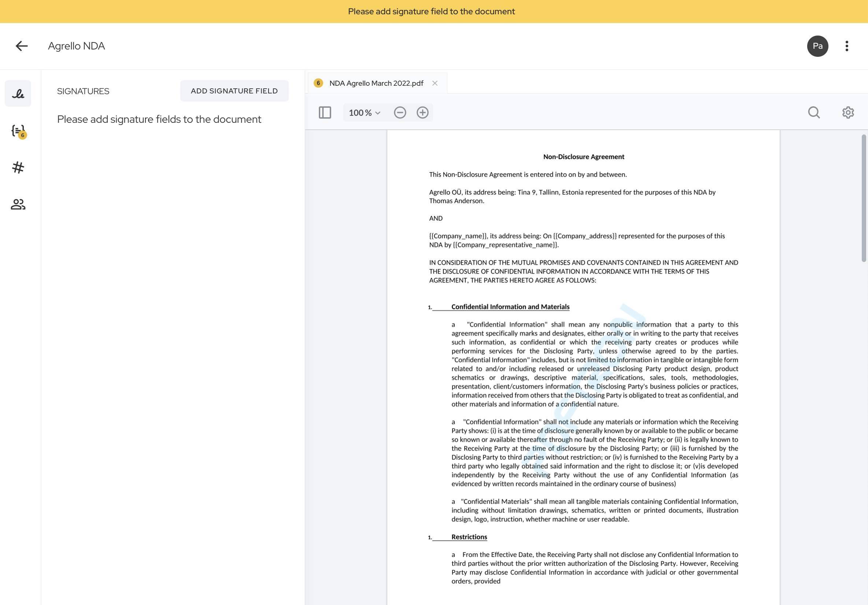The width and height of the screenshot is (868, 605).
Task: Click the {{Company_representative_name}} placeholder text
Action: pyautogui.click(x=505, y=245)
